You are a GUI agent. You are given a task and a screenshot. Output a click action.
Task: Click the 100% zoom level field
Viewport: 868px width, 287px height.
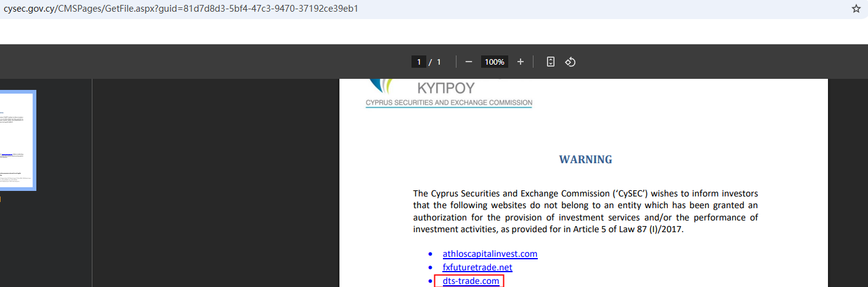tap(495, 62)
